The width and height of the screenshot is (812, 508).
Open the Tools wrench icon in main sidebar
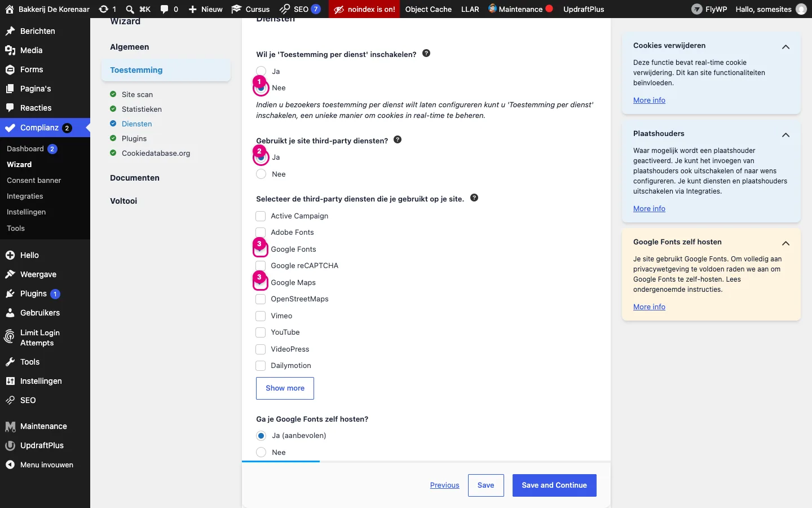pos(10,362)
